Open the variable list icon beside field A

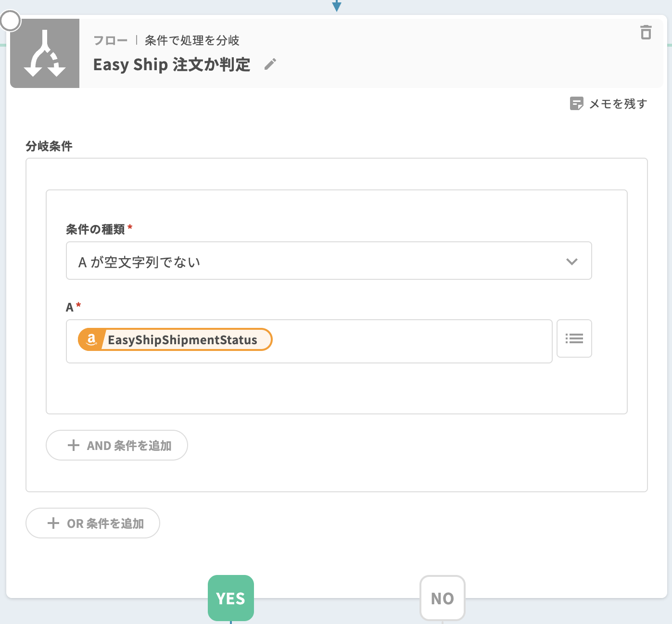point(574,338)
